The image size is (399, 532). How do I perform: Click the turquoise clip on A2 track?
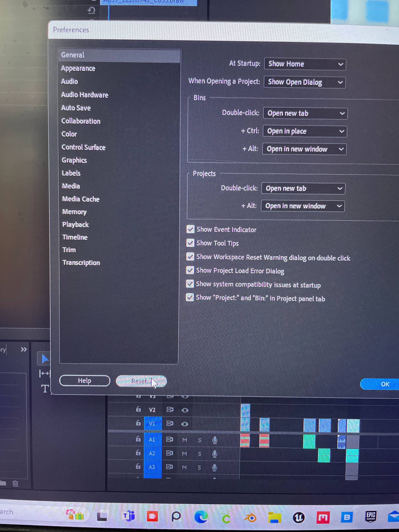coord(352,455)
